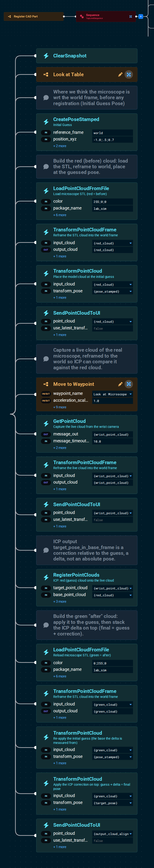Click lightning icon of 'Apply the ICP correction' node

pyautogui.click(x=46, y=784)
